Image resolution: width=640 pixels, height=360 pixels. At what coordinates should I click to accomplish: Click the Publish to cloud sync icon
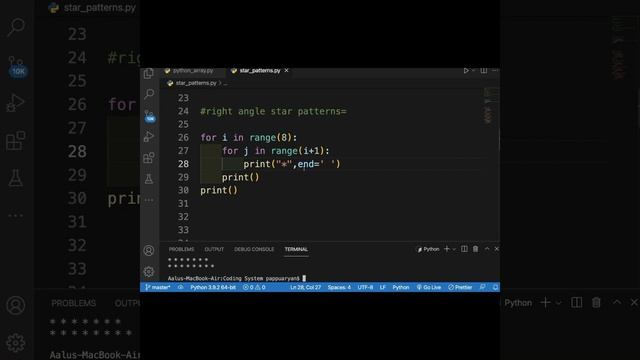click(180, 287)
